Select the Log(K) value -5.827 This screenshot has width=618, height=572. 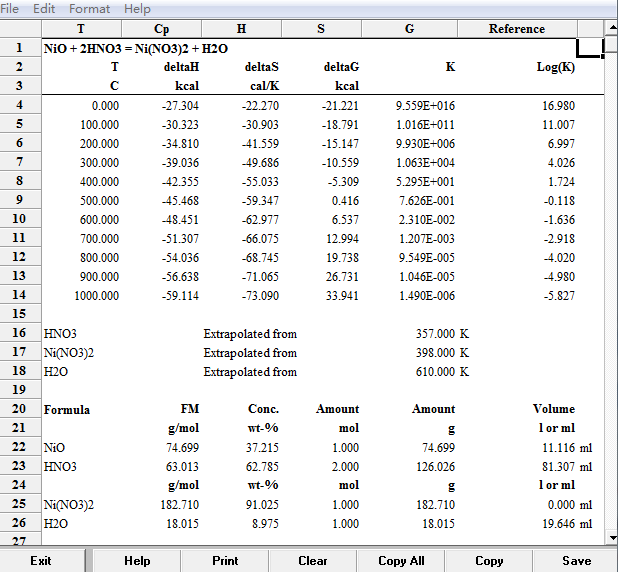[559, 296]
